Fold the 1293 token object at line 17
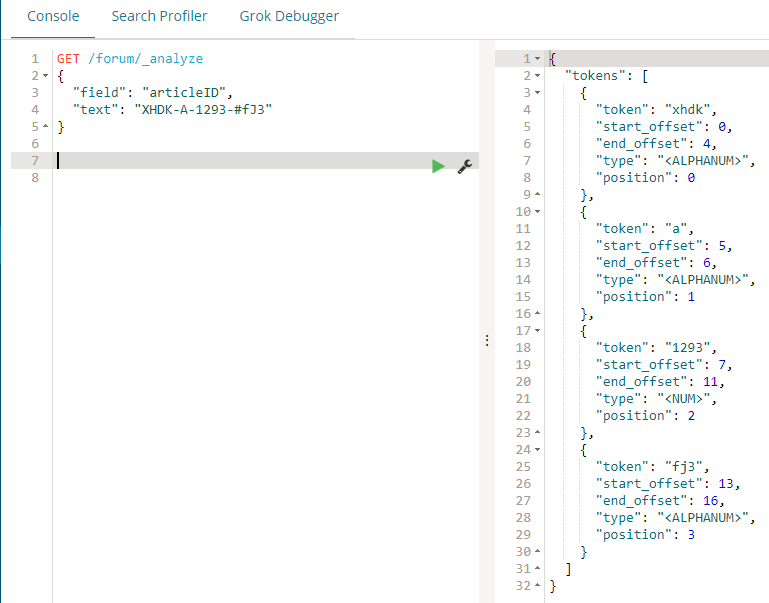Screen dimensions: 769x603 point(538,330)
